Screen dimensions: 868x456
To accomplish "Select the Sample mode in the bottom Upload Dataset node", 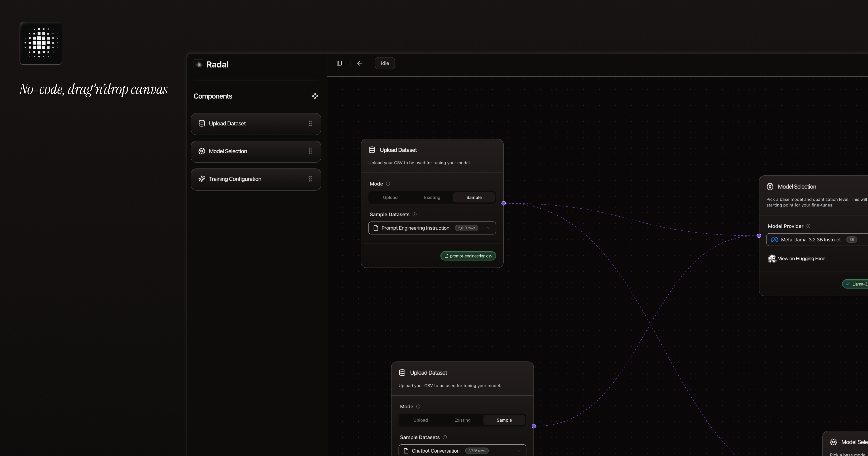I will pos(504,420).
